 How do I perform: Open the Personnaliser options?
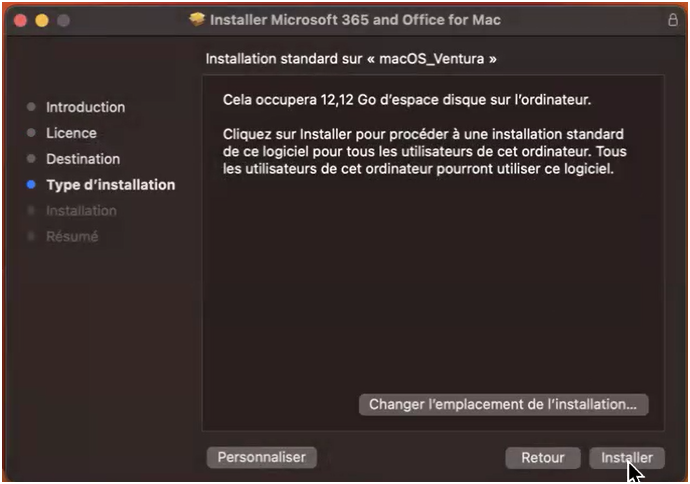(x=261, y=457)
